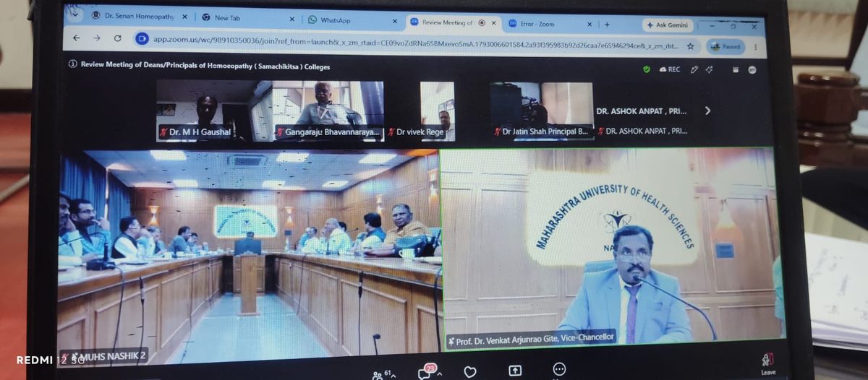Click the REC cloud recording indicator
868x380 pixels.
click(x=669, y=69)
